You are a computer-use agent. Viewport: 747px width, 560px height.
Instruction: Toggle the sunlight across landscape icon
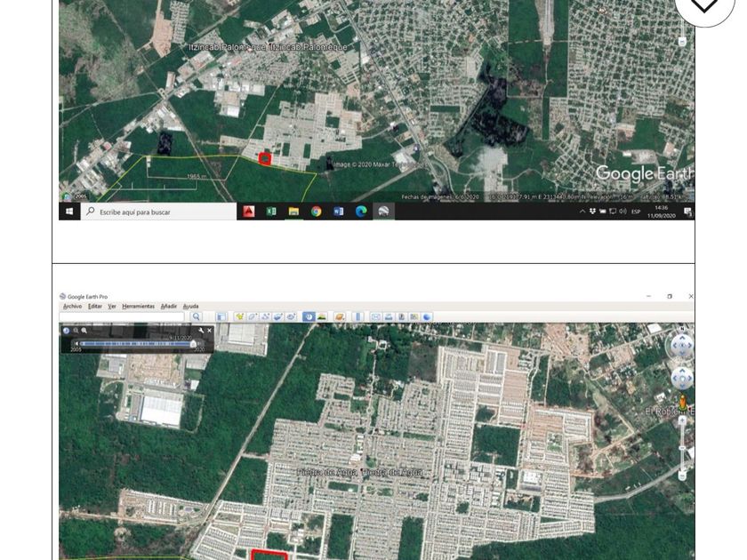coord(322,316)
